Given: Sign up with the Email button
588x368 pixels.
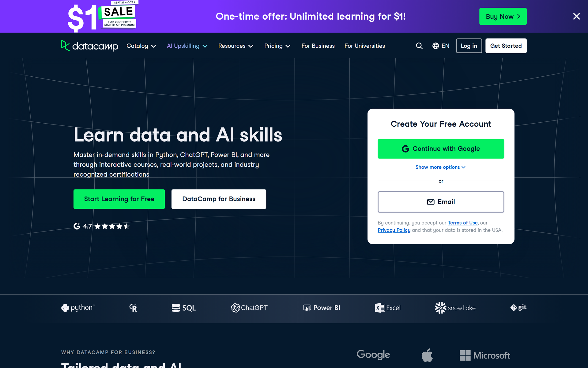Looking at the screenshot, I should coord(441,202).
